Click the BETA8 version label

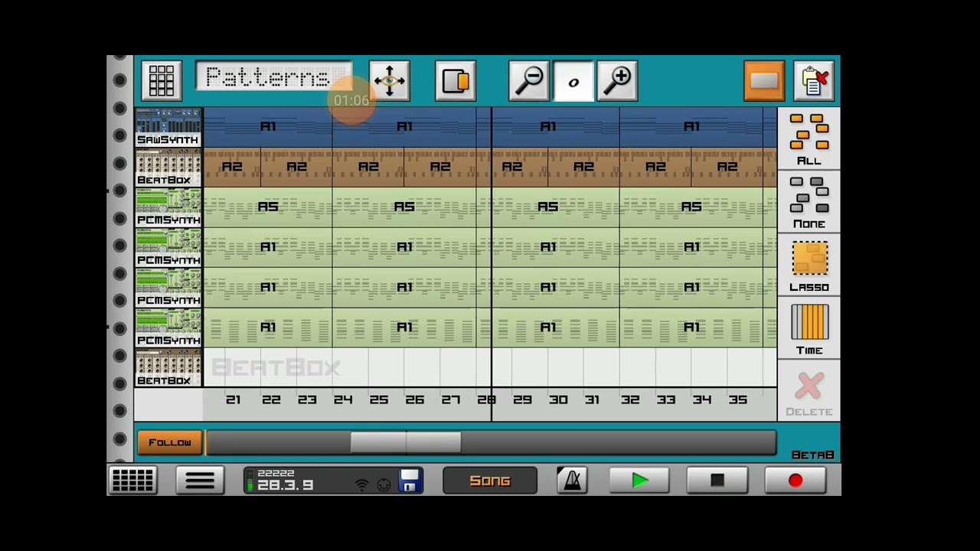coord(812,455)
